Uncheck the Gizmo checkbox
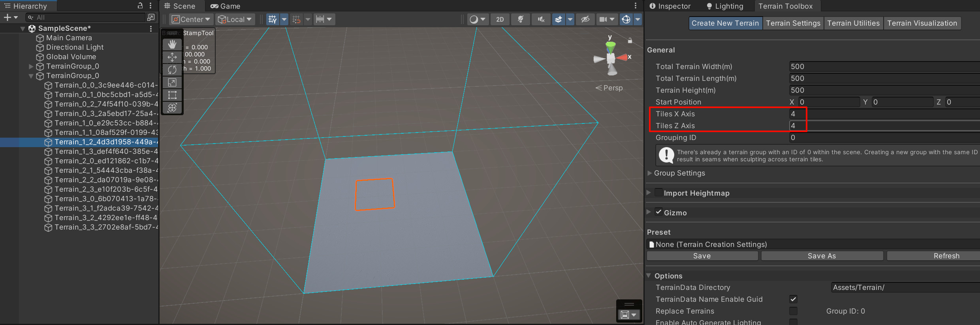980x325 pixels. [x=658, y=212]
